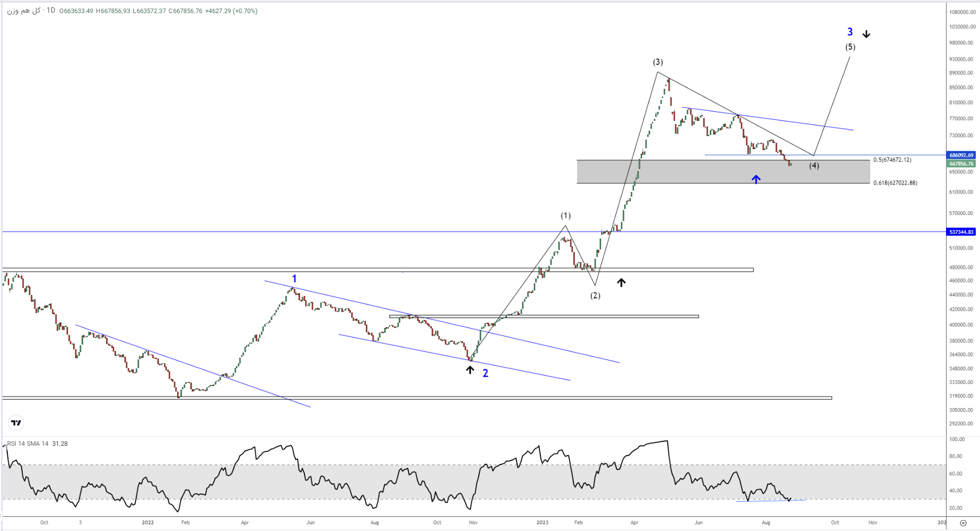Click the 730000.00 price scale label
This screenshot has width=980, height=531.
click(x=961, y=136)
